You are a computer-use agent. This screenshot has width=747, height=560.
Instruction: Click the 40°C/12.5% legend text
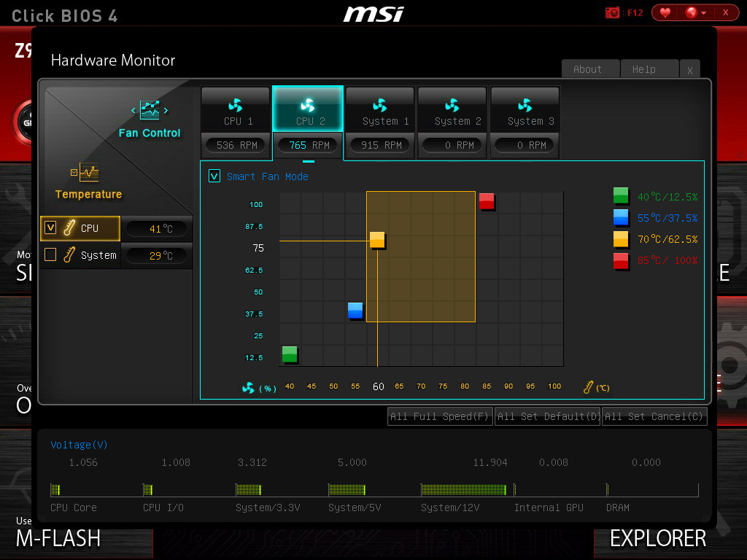click(x=667, y=197)
